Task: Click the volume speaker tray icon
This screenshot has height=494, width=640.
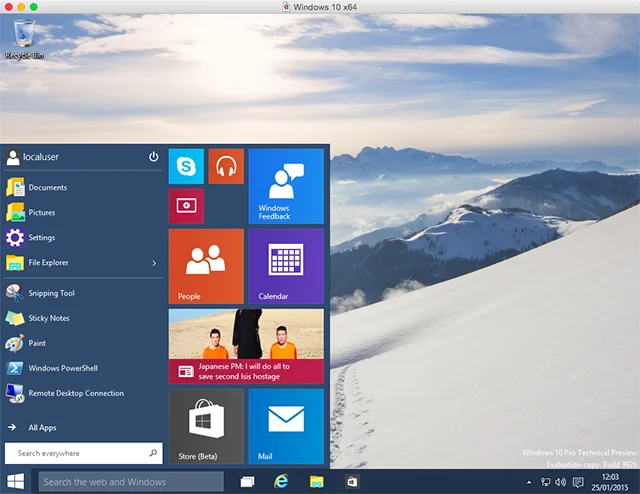Action: pyautogui.click(x=560, y=482)
